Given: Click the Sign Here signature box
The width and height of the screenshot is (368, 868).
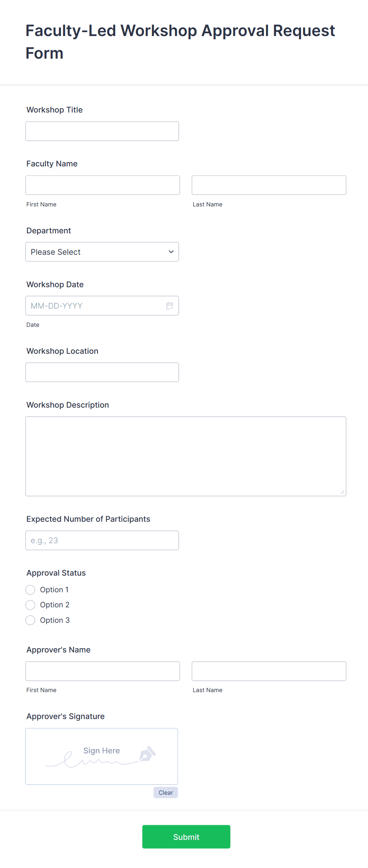Looking at the screenshot, I should point(101,756).
